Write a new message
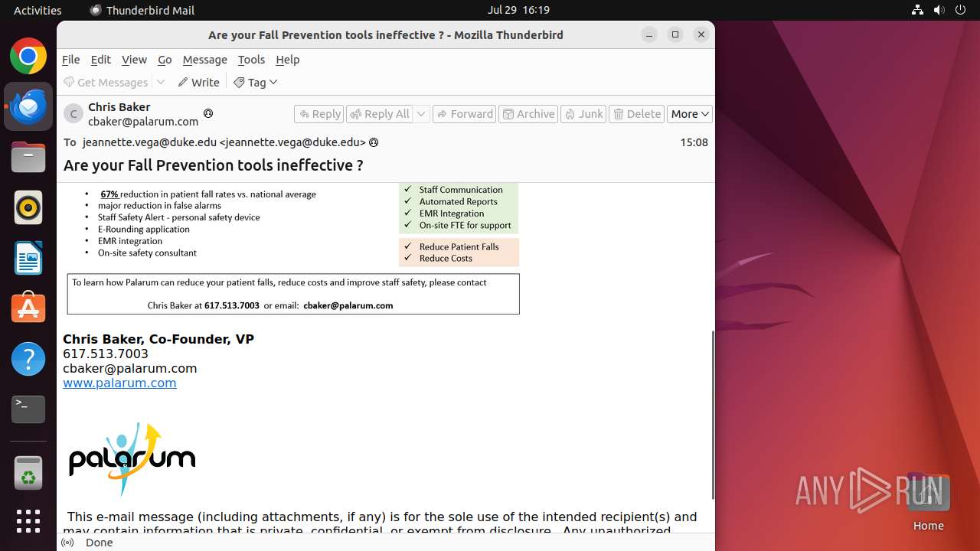 click(198, 82)
